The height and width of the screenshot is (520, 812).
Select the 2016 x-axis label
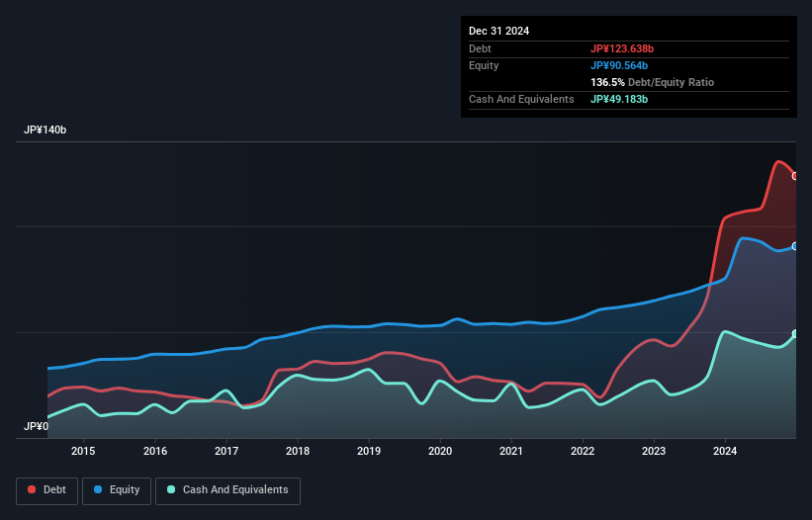pyautogui.click(x=155, y=451)
